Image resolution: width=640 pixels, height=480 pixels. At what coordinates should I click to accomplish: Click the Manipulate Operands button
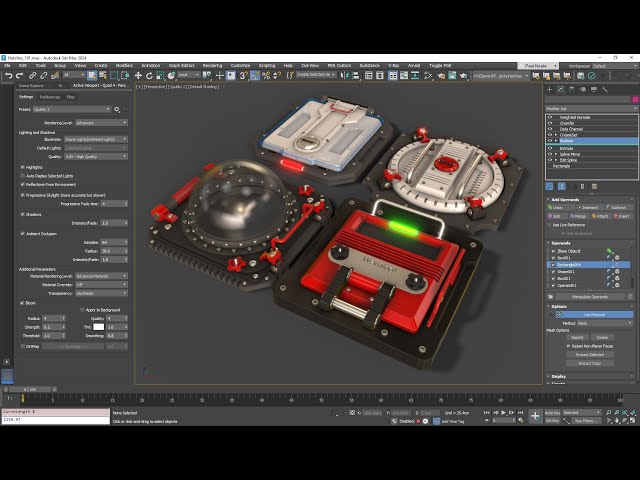pyautogui.click(x=590, y=297)
